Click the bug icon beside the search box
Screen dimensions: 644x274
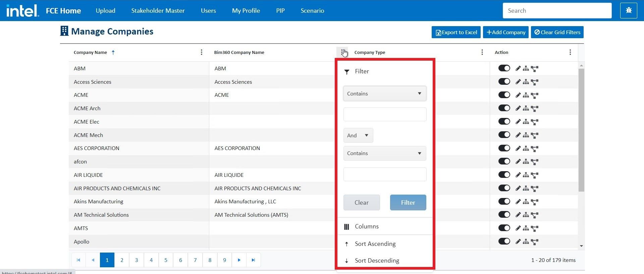pyautogui.click(x=629, y=11)
